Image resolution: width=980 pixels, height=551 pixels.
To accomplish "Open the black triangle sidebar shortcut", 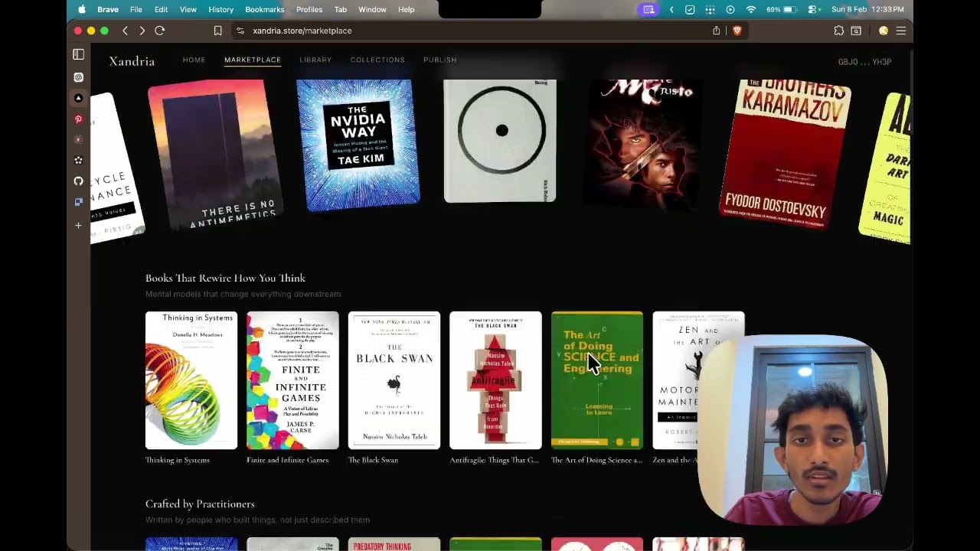I will point(78,98).
